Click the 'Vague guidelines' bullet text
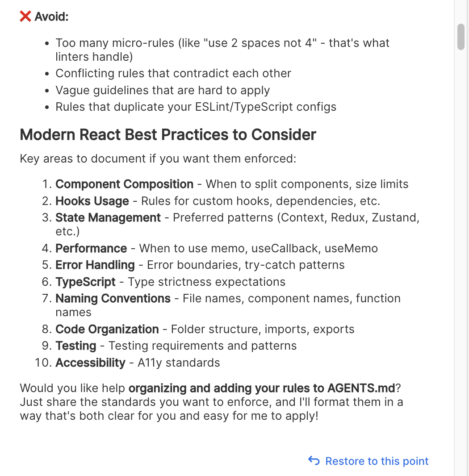This screenshot has height=476, width=469. [163, 90]
